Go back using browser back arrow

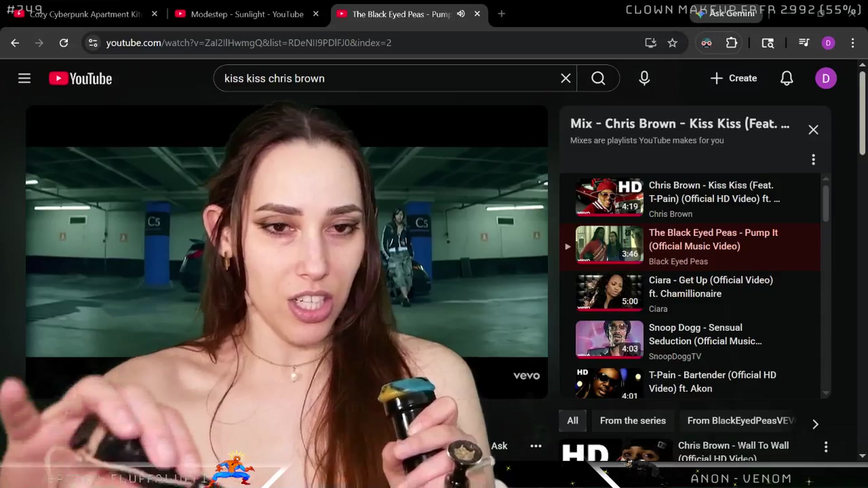tap(15, 43)
